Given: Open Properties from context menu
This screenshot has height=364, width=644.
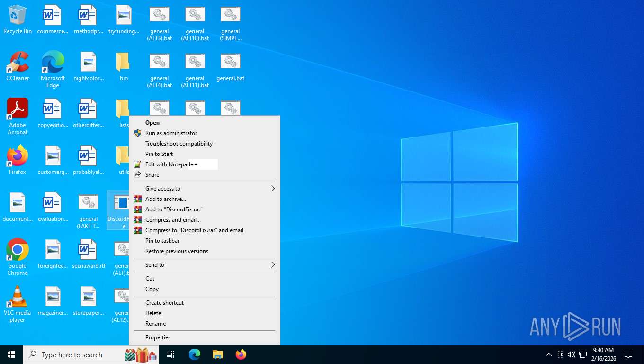Looking at the screenshot, I should (205, 337).
